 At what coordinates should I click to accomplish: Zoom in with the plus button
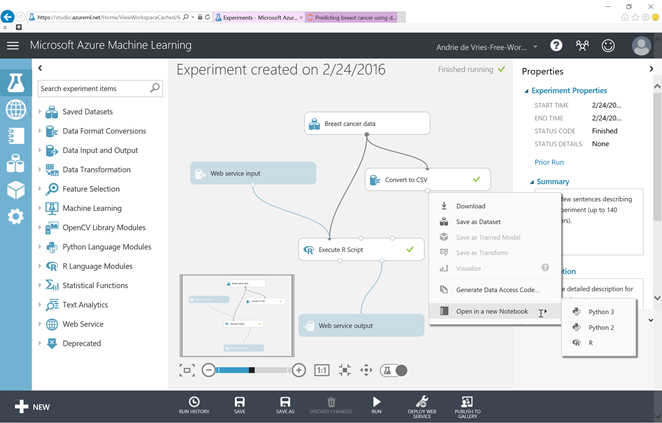pos(299,370)
